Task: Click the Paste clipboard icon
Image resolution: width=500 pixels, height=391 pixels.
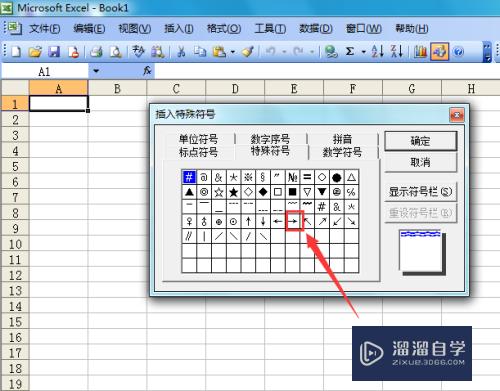Action: 219,52
